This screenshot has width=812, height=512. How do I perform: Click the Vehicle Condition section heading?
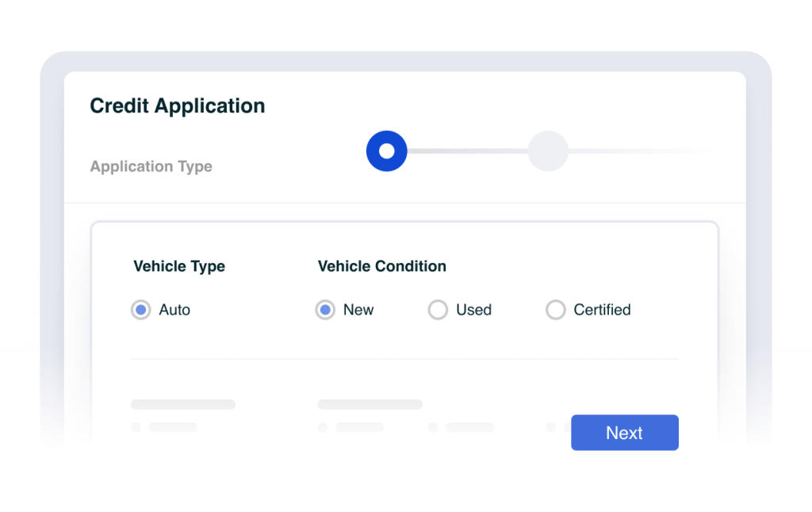[x=381, y=266]
